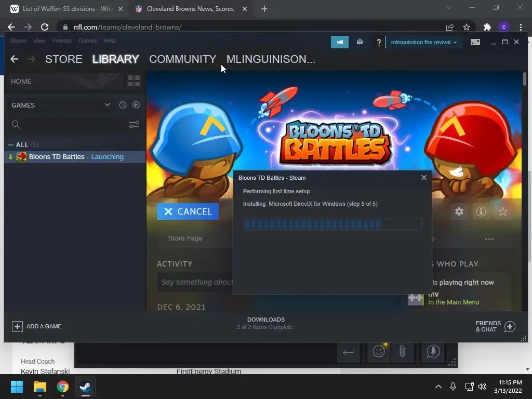Bookmark the nfl.com page star icon
532x399 pixels.
coord(467,27)
